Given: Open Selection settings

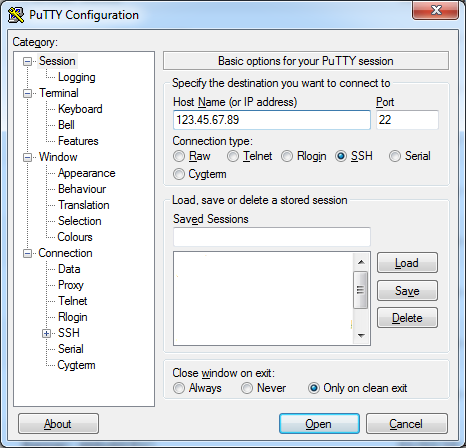Looking at the screenshot, I should (x=80, y=221).
